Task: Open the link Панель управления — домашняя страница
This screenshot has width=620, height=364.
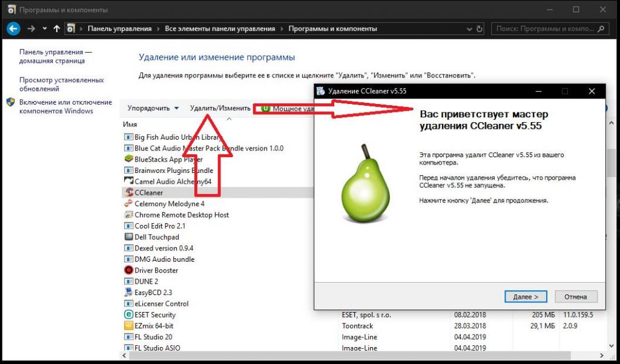Action: click(55, 56)
